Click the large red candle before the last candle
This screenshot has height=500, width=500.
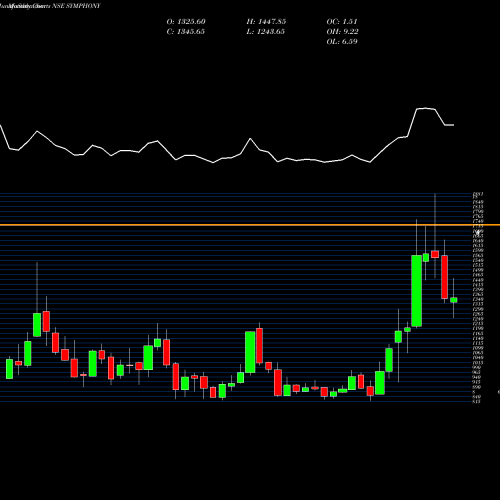click(x=445, y=277)
